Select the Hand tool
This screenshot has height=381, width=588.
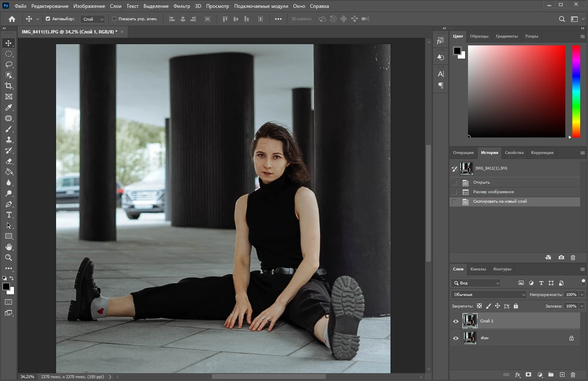coord(9,247)
